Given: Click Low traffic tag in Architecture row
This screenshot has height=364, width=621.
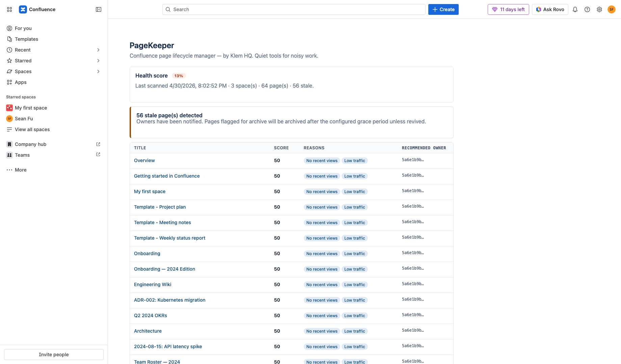Looking at the screenshot, I should pyautogui.click(x=355, y=331).
